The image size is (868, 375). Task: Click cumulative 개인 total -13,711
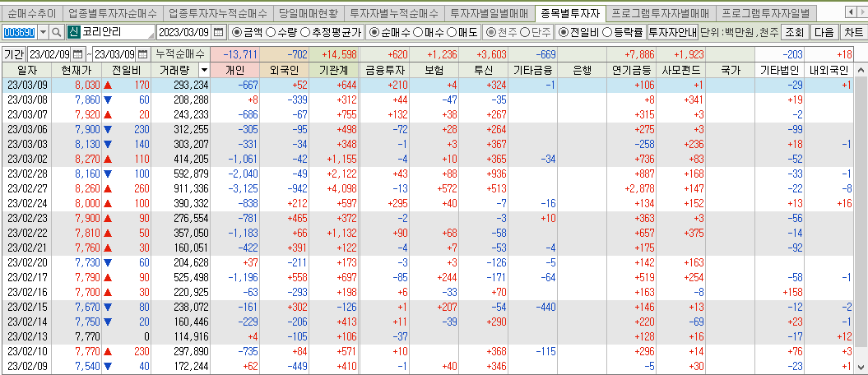(x=241, y=54)
